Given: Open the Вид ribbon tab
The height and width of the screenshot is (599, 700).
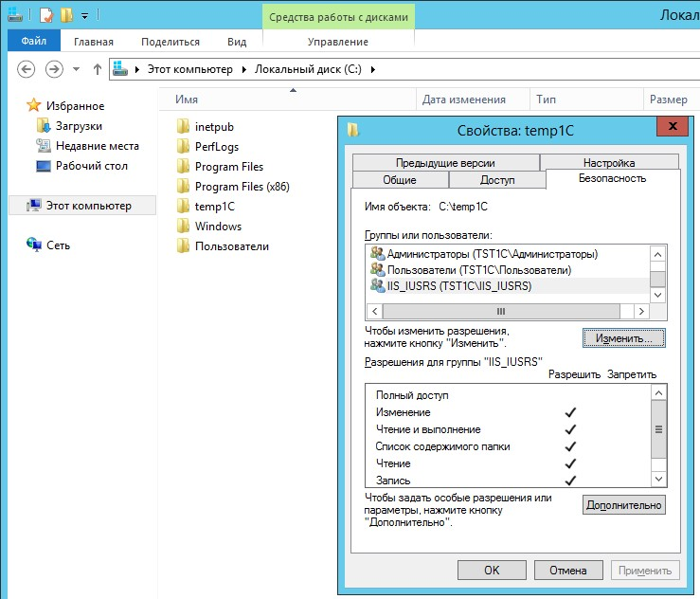Looking at the screenshot, I should [x=237, y=42].
